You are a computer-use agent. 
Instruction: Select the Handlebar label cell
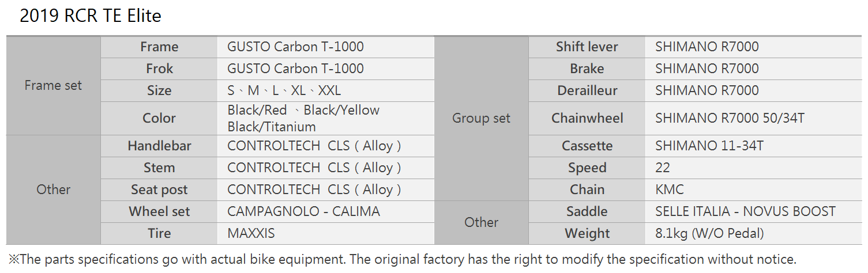(x=159, y=146)
